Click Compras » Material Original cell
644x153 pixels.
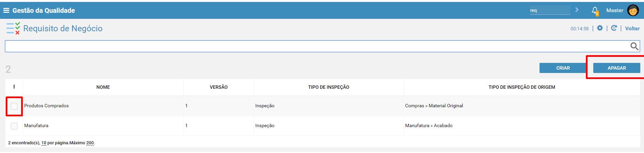(434, 106)
